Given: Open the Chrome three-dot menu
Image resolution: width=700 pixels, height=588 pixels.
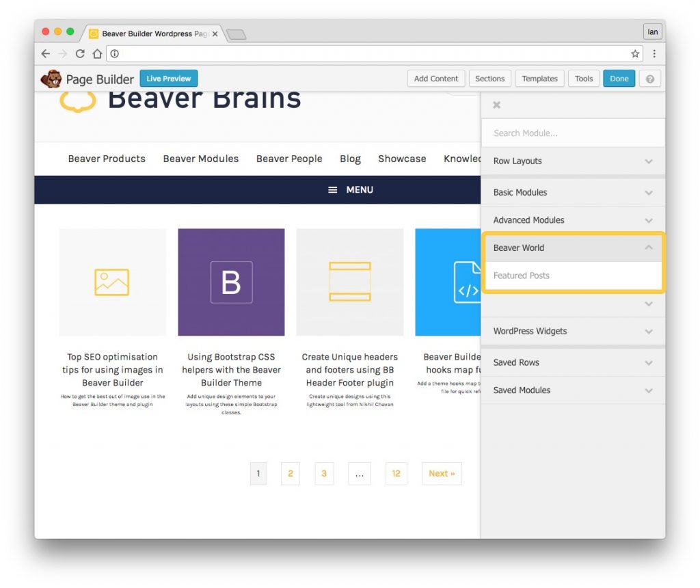Looking at the screenshot, I should coord(655,53).
